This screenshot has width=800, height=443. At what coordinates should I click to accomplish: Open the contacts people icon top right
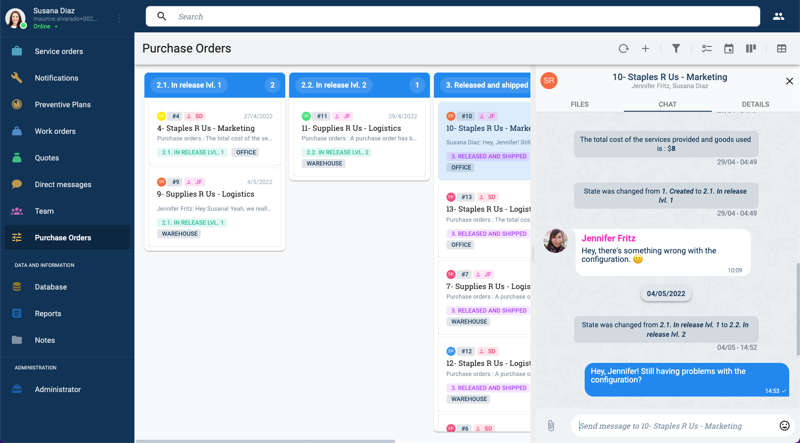pos(778,16)
